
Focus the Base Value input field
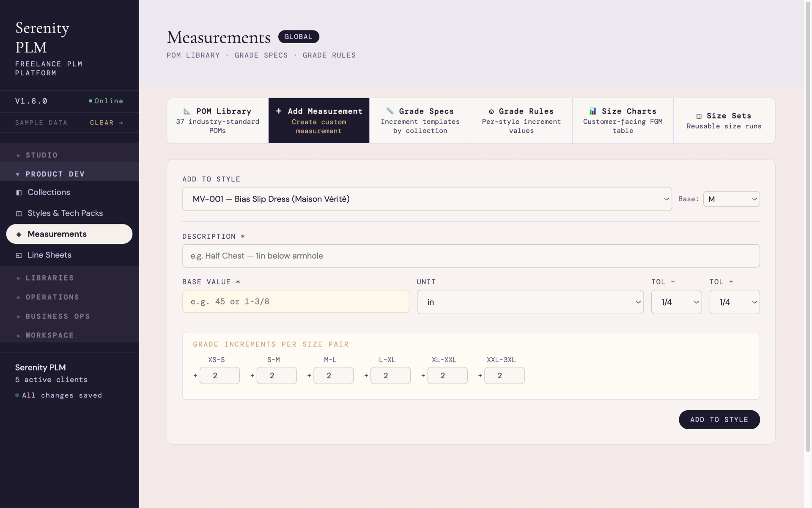click(x=296, y=301)
